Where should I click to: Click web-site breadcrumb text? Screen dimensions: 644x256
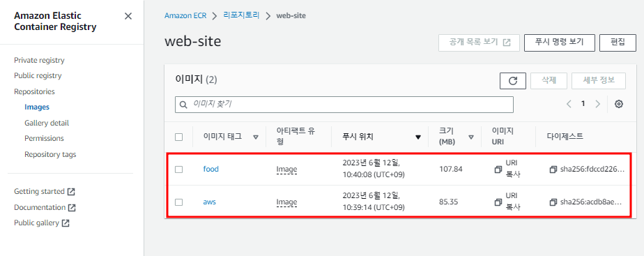coord(291,15)
